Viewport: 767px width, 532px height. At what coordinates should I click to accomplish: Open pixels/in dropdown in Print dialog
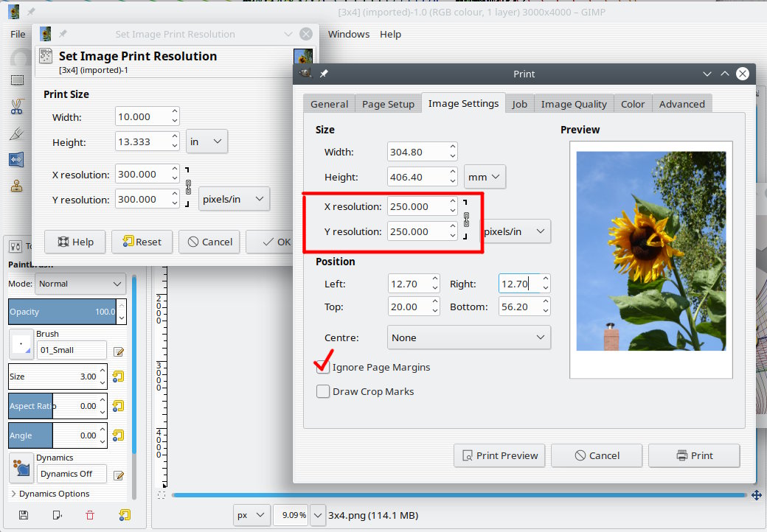[516, 231]
